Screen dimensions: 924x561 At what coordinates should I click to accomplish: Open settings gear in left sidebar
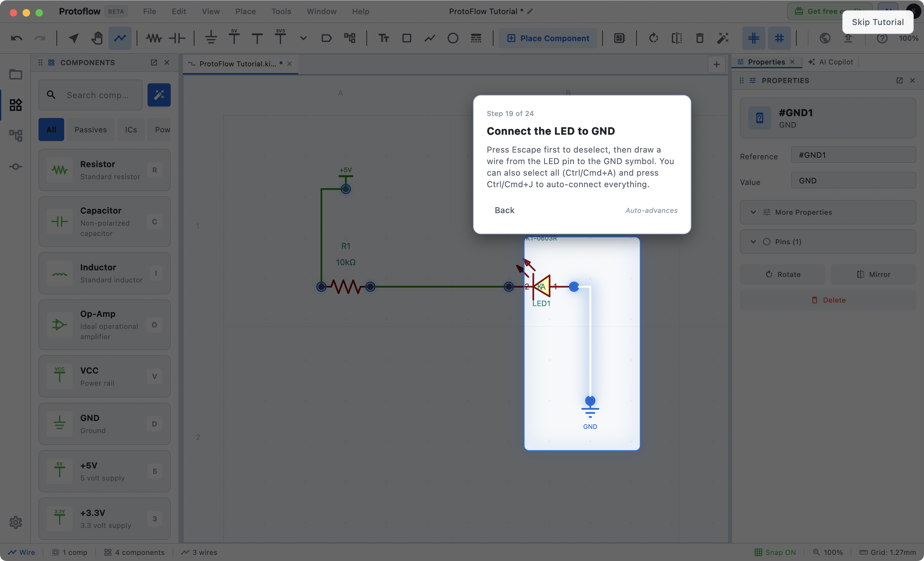pyautogui.click(x=16, y=522)
